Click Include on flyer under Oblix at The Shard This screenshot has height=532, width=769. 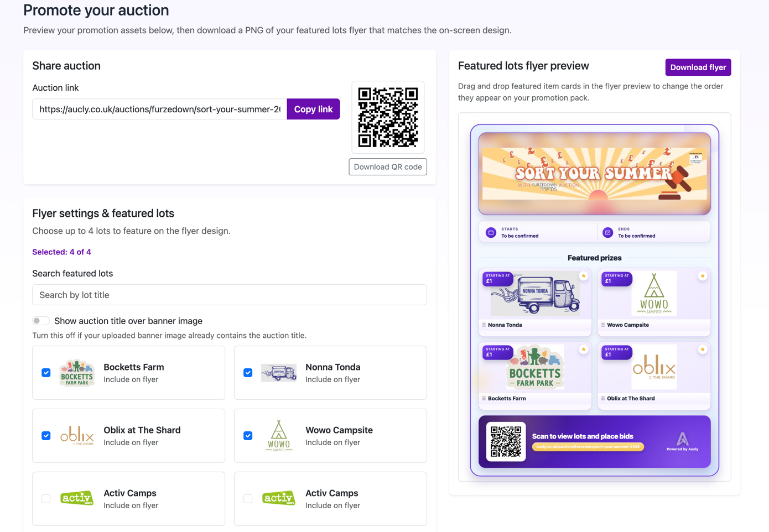point(131,442)
